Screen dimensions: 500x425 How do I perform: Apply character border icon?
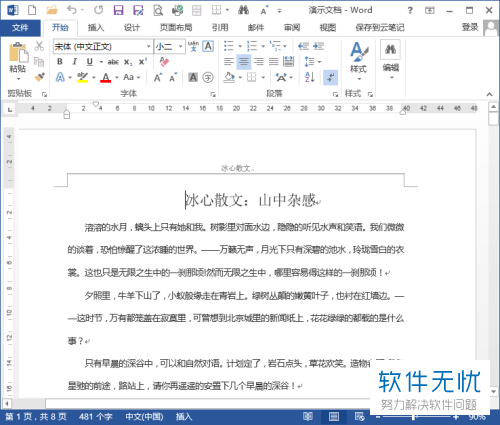coord(208,46)
